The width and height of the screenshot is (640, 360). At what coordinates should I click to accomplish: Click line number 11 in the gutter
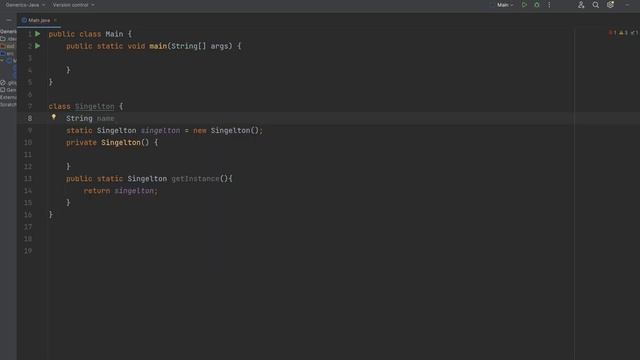(28, 155)
